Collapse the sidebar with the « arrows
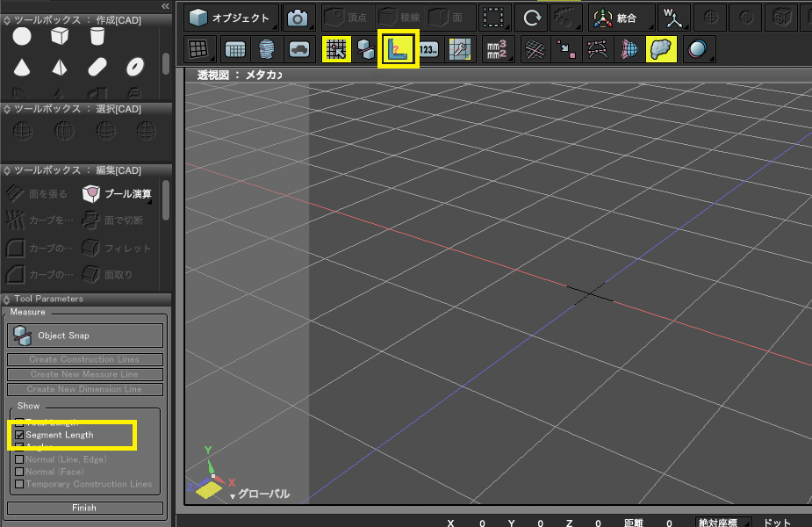The width and height of the screenshot is (812, 527). click(165, 5)
